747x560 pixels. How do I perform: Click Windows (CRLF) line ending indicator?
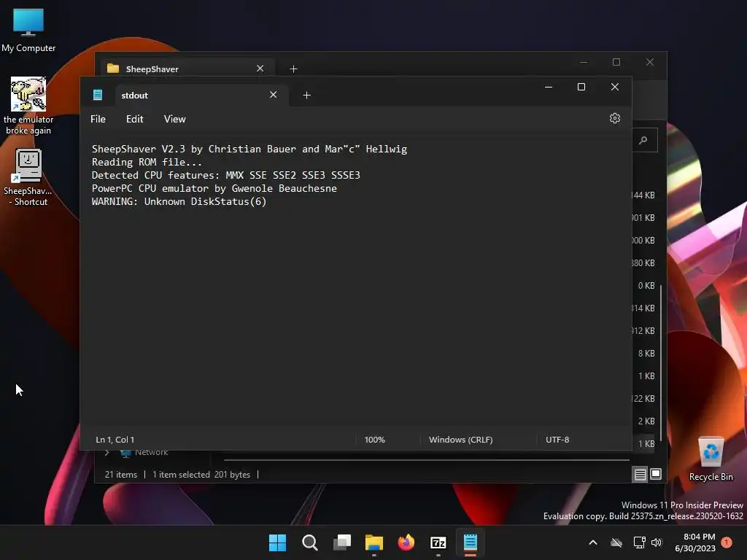(461, 440)
